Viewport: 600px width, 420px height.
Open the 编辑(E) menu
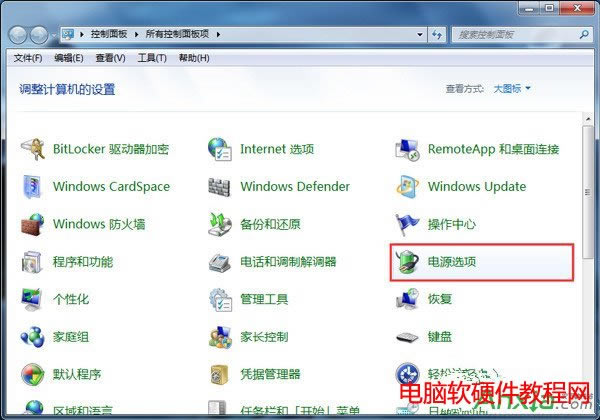[68, 58]
